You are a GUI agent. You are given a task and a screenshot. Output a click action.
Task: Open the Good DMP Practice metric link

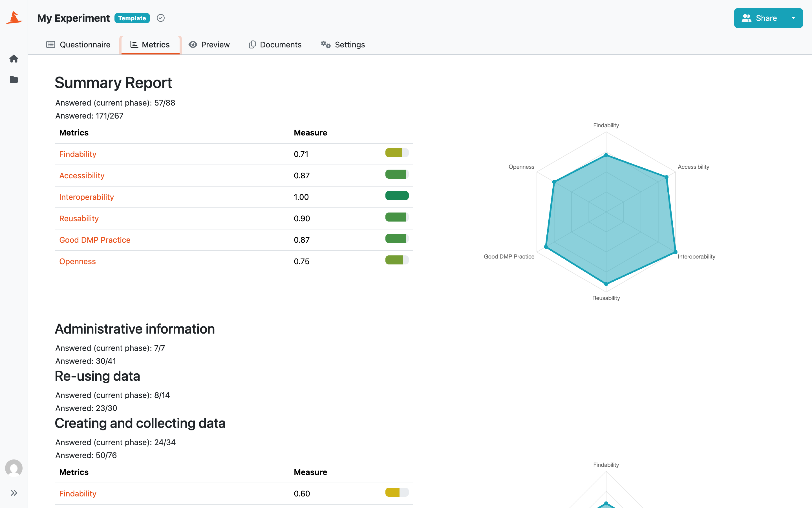(x=95, y=240)
